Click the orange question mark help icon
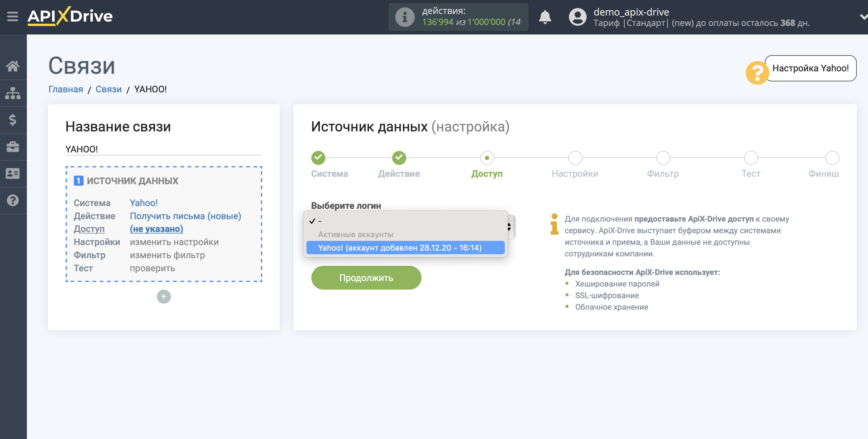 click(x=757, y=73)
